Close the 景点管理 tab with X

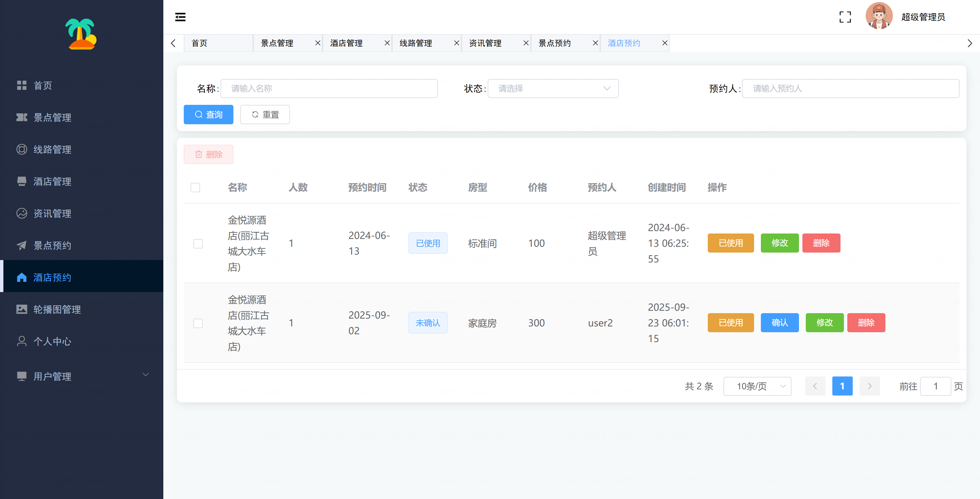click(318, 43)
